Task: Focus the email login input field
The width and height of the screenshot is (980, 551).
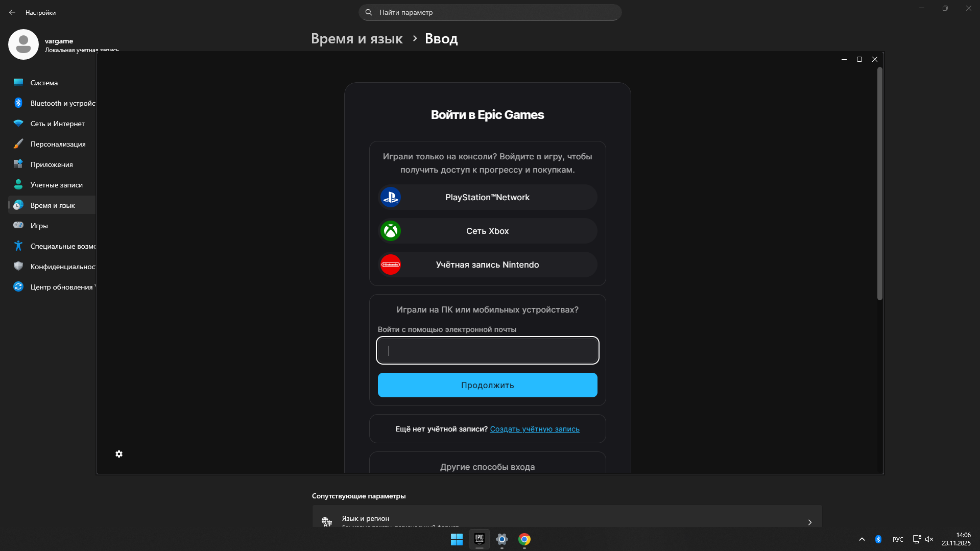Action: click(487, 350)
